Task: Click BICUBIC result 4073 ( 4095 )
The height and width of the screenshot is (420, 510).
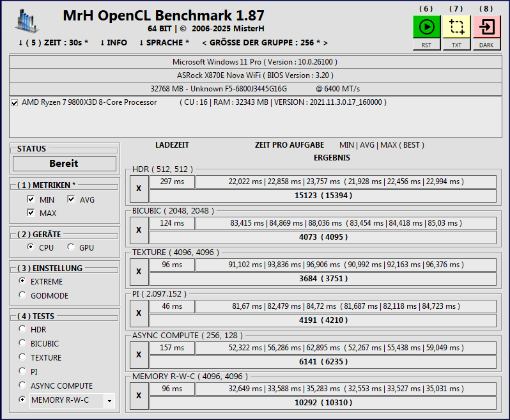Action: pos(323,238)
